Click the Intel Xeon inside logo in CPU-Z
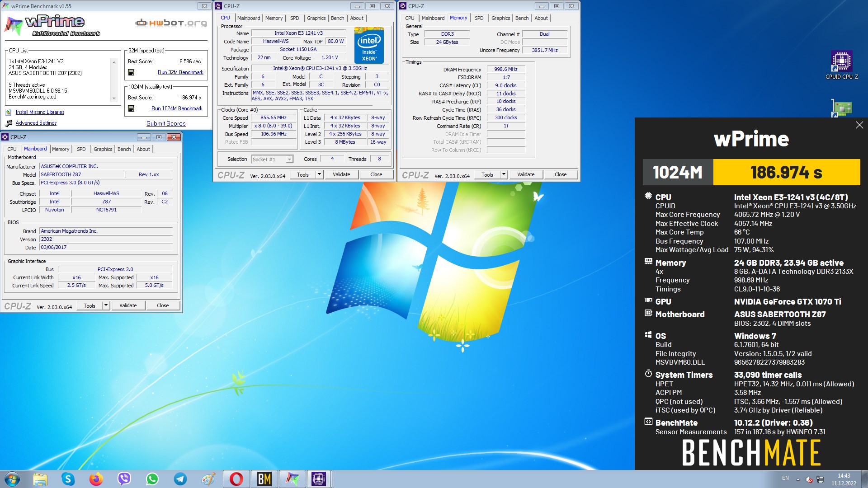The height and width of the screenshot is (488, 868). (369, 45)
